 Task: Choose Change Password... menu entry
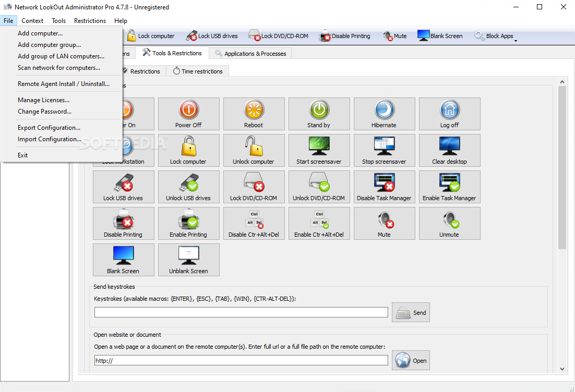(x=61, y=112)
